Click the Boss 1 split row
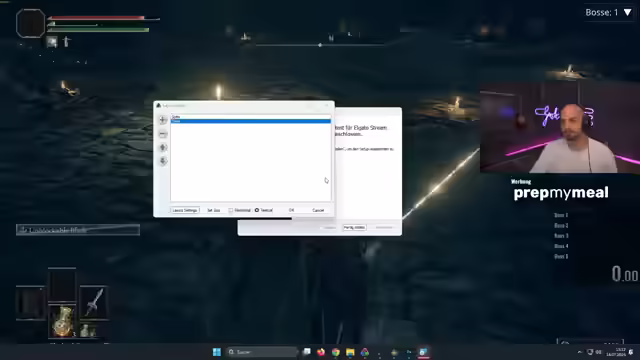The image size is (640, 360). [x=561, y=215]
